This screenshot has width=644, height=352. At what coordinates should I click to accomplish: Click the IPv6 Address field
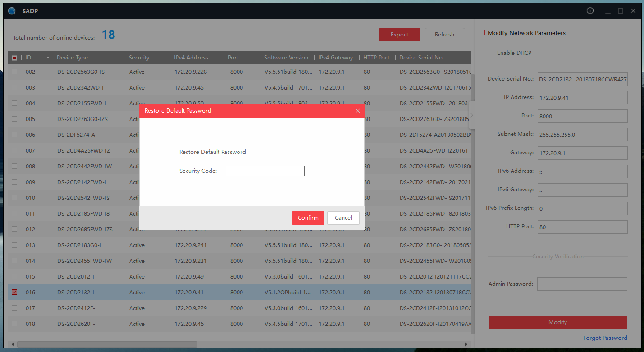(x=582, y=171)
